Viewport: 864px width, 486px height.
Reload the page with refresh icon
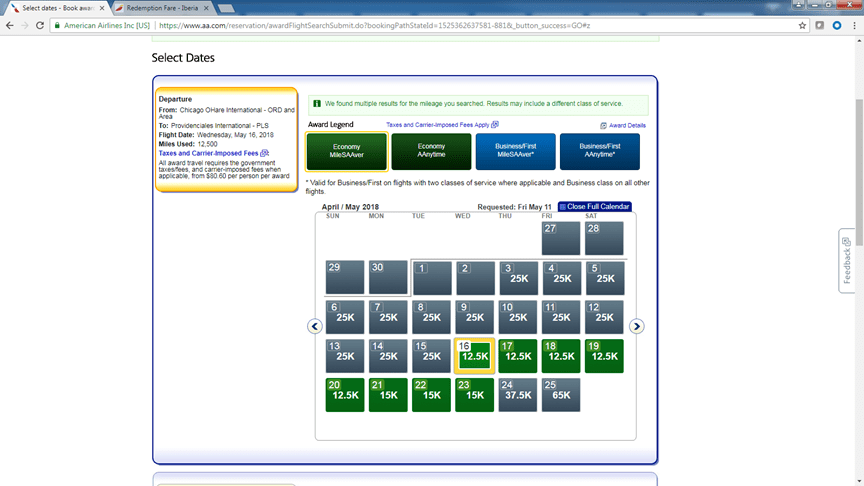tap(40, 25)
